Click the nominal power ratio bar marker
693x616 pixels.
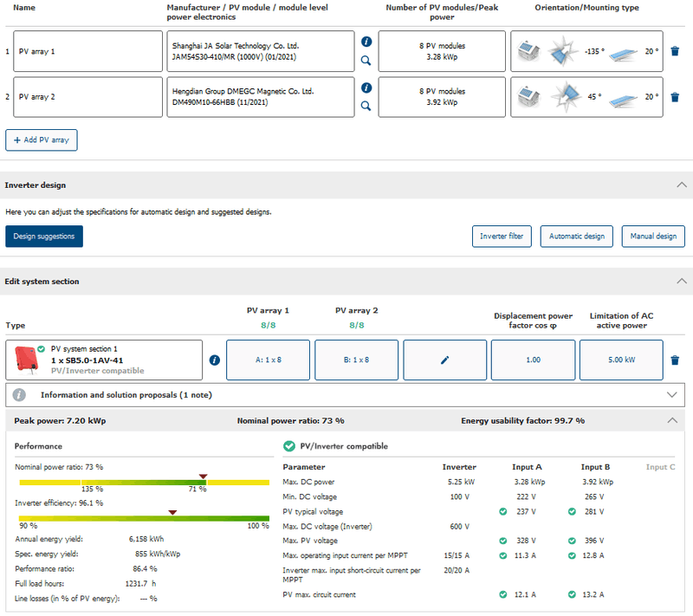click(204, 477)
